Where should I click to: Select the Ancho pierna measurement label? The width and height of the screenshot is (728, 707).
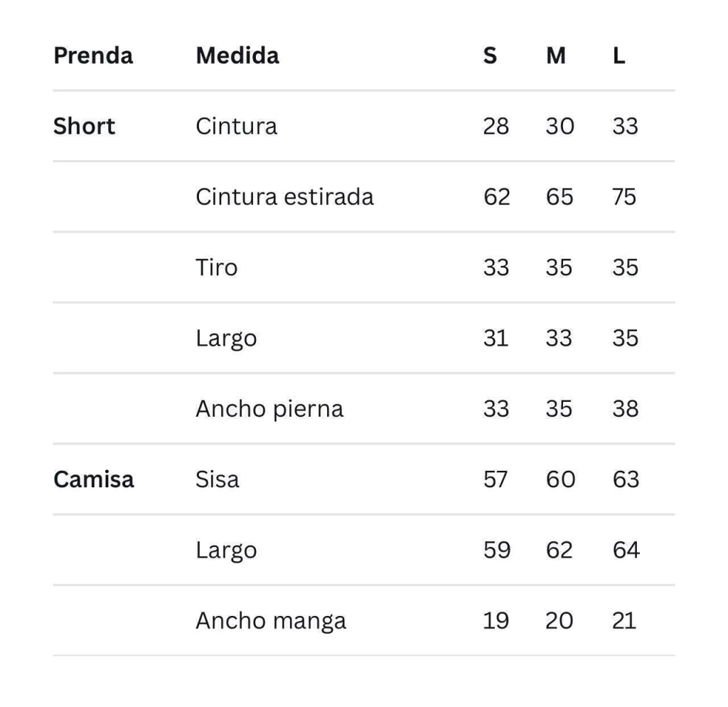point(269,409)
